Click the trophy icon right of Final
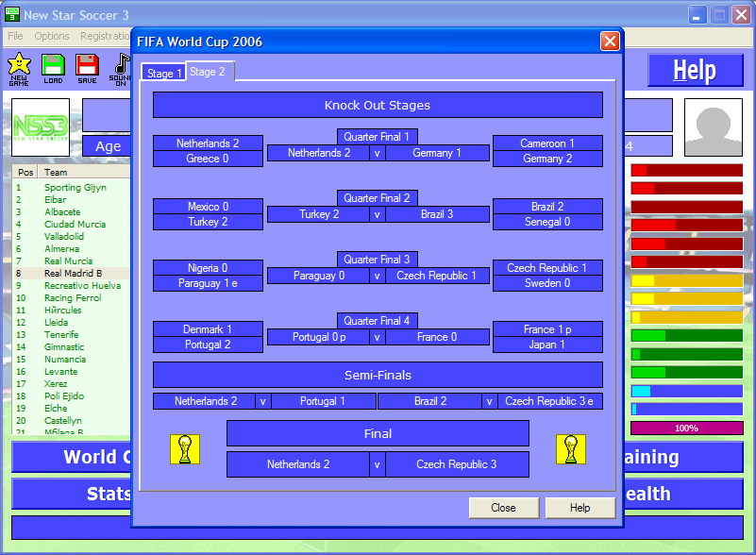Image resolution: width=756 pixels, height=555 pixels. coord(571,449)
